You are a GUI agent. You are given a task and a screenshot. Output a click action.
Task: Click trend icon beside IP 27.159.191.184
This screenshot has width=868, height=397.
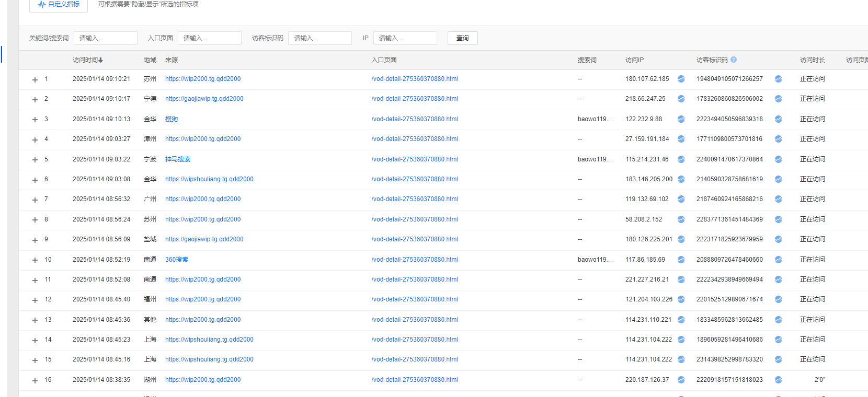coord(681,139)
